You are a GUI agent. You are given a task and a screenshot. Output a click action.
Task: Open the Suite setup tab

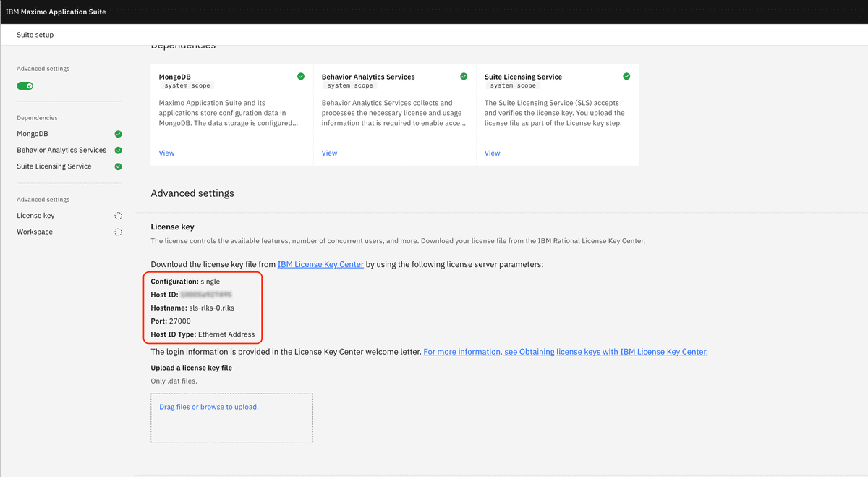click(x=35, y=34)
